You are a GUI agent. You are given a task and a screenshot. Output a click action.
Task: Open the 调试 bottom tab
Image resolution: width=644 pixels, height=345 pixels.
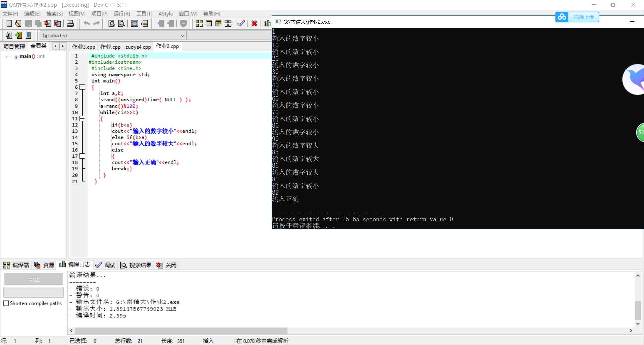(105, 265)
